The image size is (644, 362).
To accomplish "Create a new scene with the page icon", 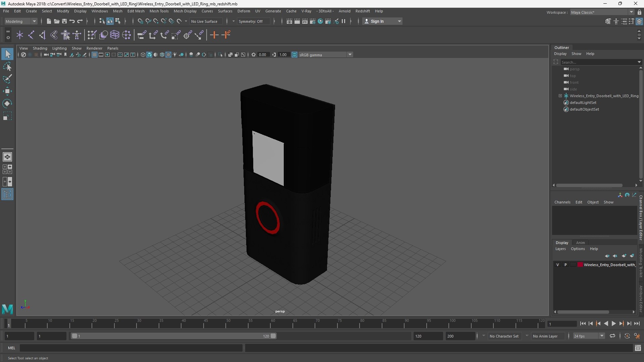I will [x=49, y=21].
